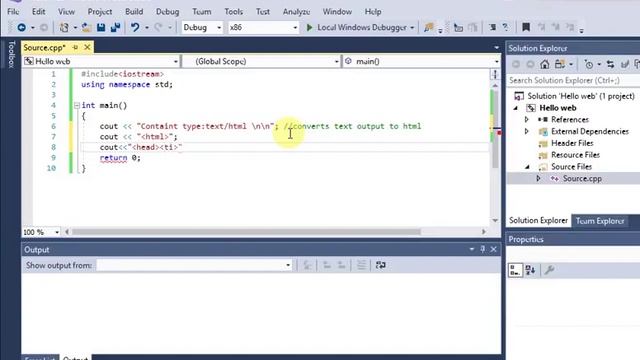Click the editor horizontal scrollbar
The image size is (640, 360).
pyautogui.click(x=246, y=232)
